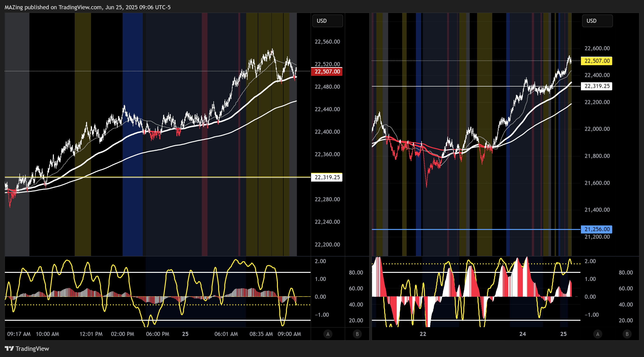Click the 22,319.25 level label on right chart
The width and height of the screenshot is (644, 357).
597,86
